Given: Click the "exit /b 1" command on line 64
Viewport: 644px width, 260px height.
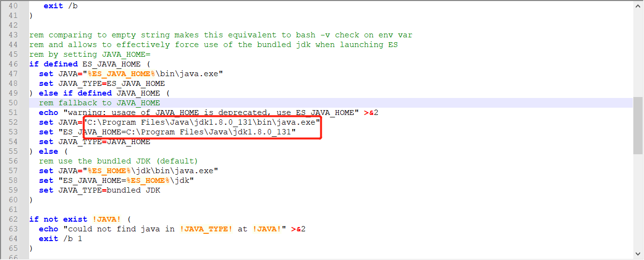Looking at the screenshot, I should tap(61, 239).
